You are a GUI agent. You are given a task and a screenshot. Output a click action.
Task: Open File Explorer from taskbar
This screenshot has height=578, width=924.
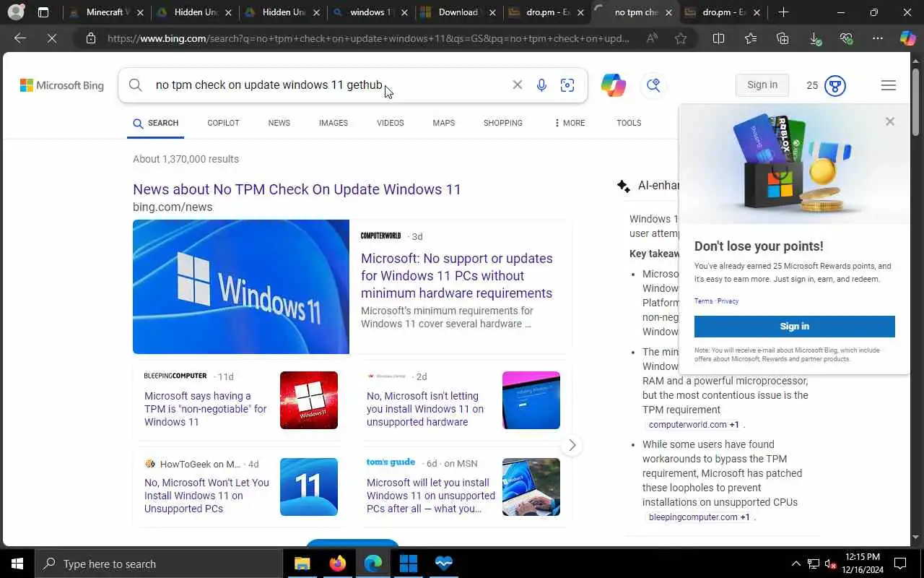click(302, 564)
